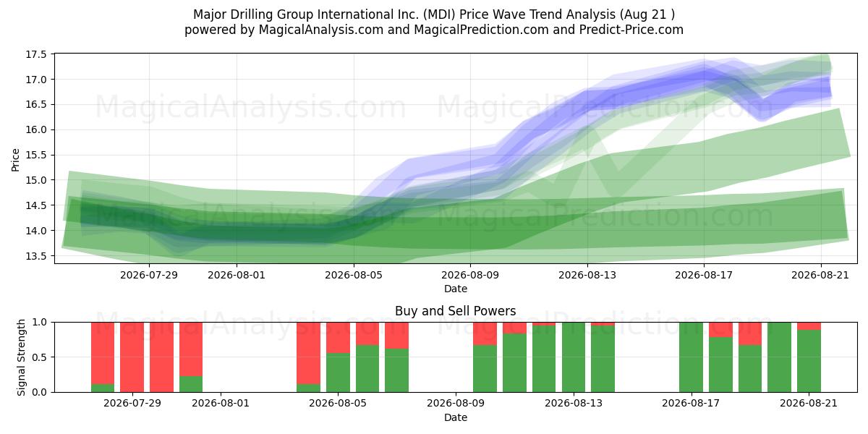This screenshot has width=868, height=434.
Task: Select the chart title mentioning Major Drilling Group
Action: 434,14
